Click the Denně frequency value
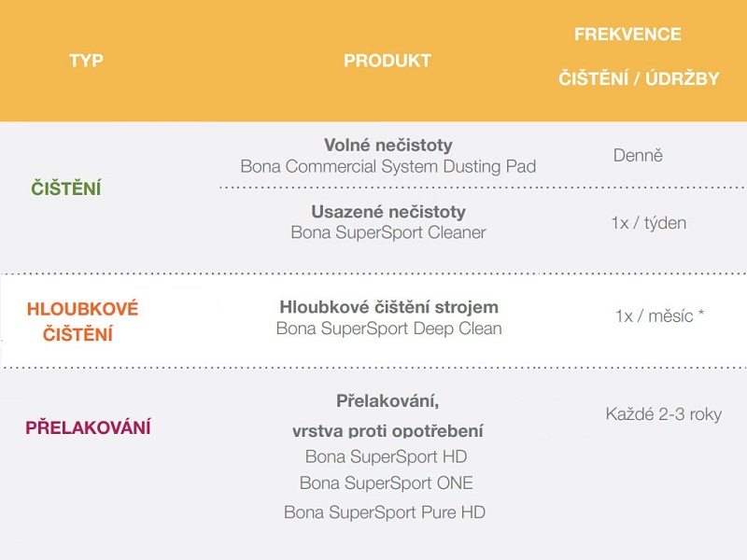 point(638,155)
